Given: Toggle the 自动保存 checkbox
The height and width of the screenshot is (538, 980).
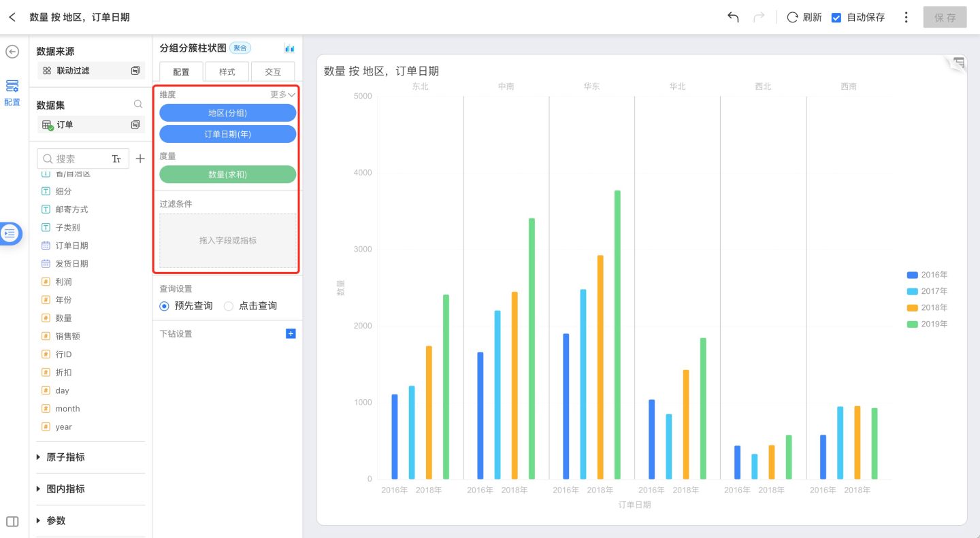Looking at the screenshot, I should coord(836,17).
